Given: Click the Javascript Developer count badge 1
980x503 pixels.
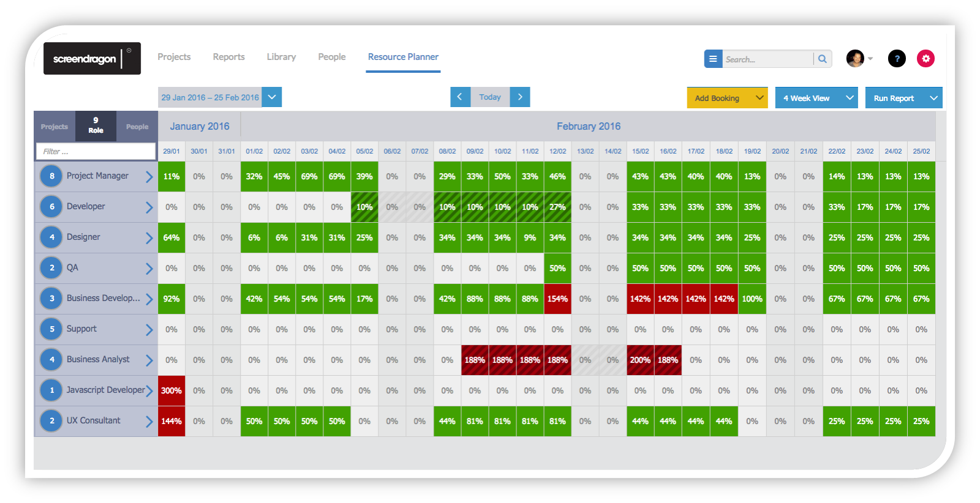Looking at the screenshot, I should [51, 390].
